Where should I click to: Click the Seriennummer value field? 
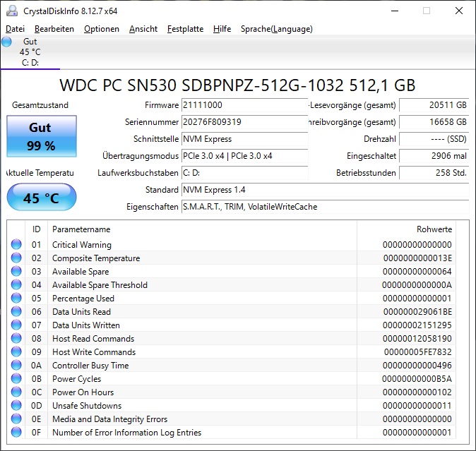point(244,122)
